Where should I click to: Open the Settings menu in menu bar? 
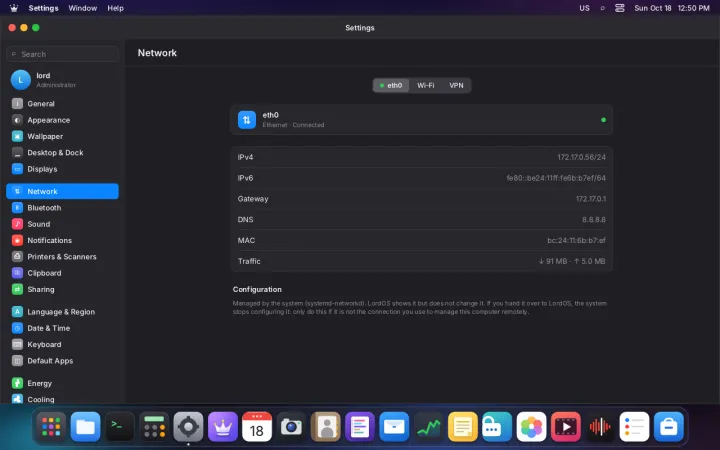tap(43, 8)
